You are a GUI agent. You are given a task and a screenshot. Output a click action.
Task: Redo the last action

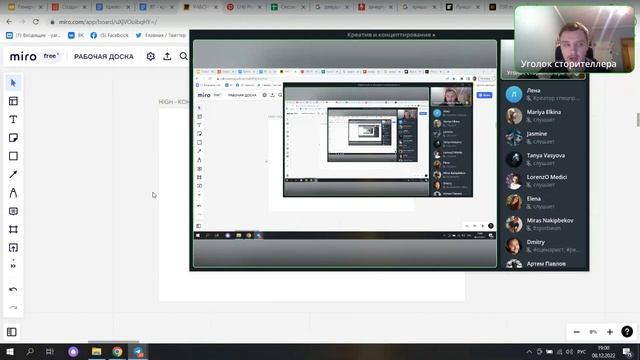coord(13,308)
